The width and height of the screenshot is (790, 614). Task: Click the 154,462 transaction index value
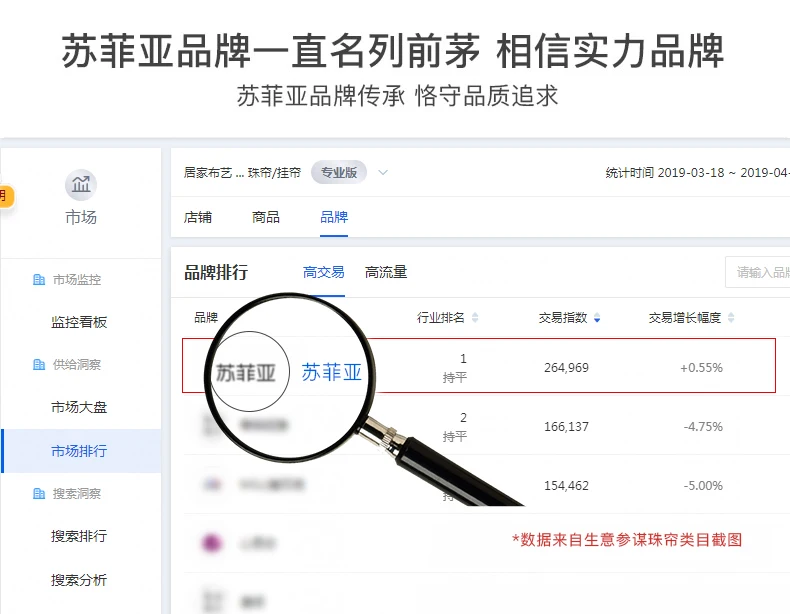coord(566,486)
